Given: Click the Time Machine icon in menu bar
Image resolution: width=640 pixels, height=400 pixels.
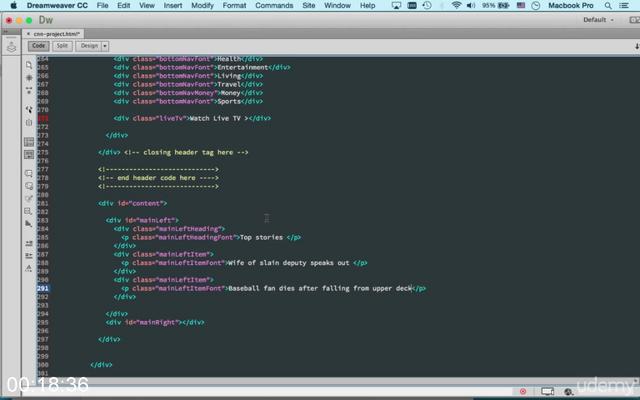Looking at the screenshot, I should coord(427,5).
